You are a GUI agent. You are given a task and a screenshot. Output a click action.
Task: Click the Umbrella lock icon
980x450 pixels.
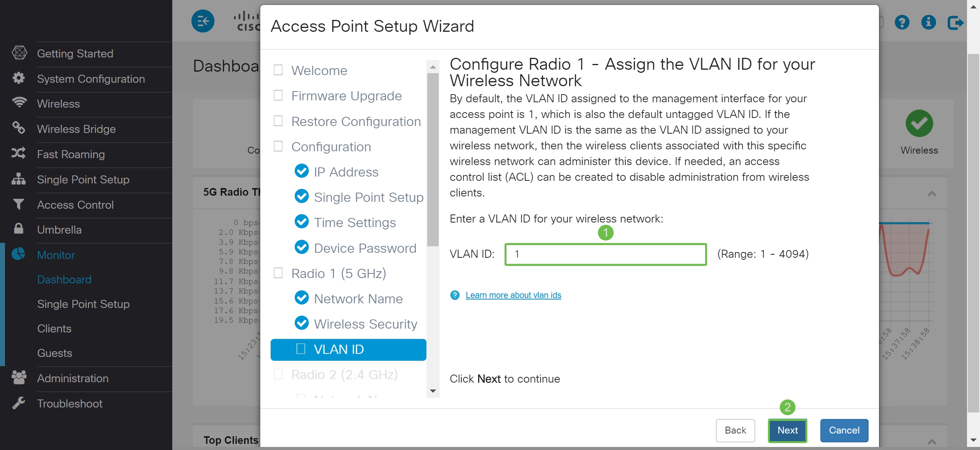pos(18,229)
